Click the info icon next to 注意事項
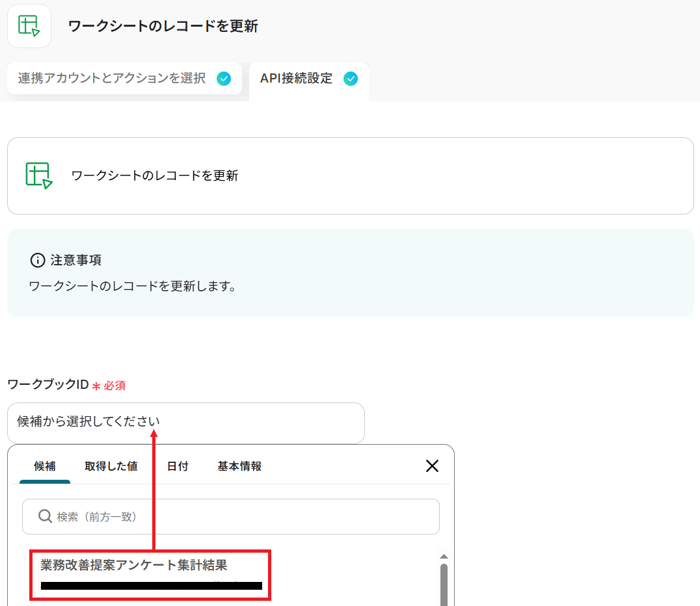Viewport: 700px width, 606px height. (x=38, y=259)
